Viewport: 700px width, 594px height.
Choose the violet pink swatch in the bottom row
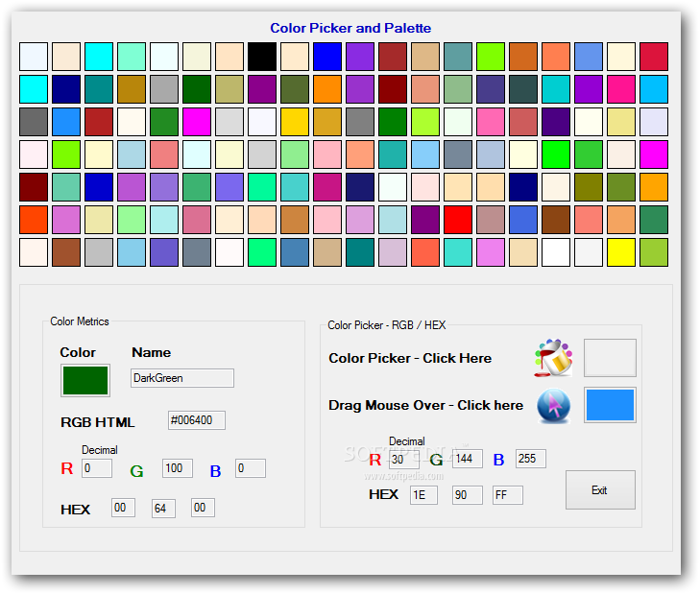click(x=491, y=252)
